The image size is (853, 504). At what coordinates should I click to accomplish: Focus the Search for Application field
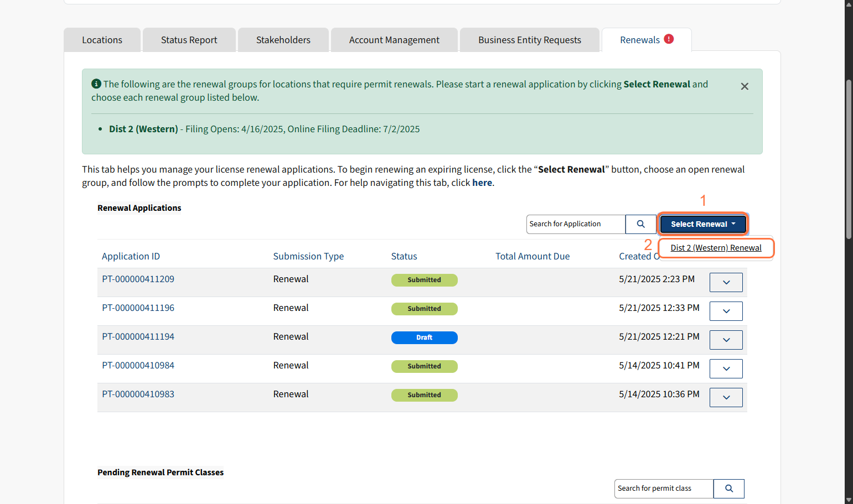[x=576, y=224]
